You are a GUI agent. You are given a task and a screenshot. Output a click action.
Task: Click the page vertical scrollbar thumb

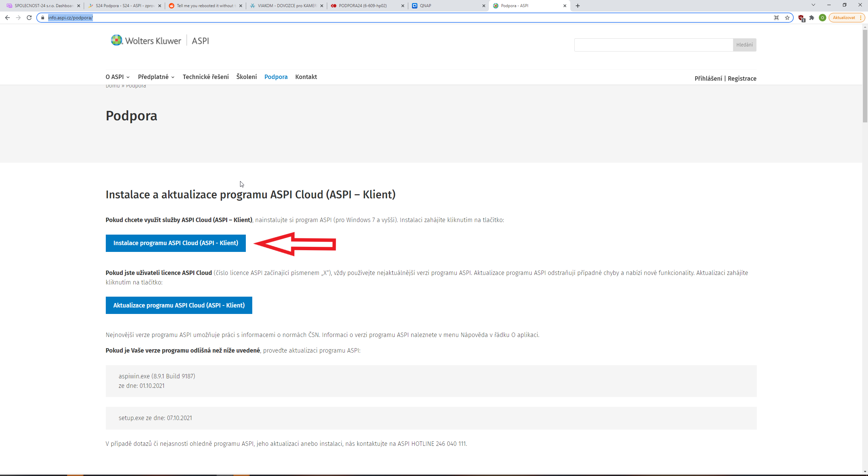coord(865,76)
